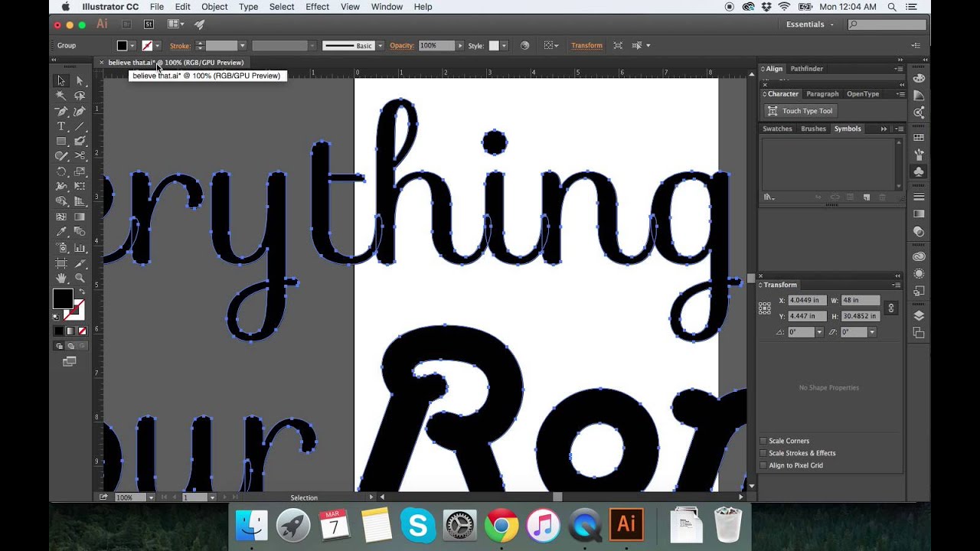The height and width of the screenshot is (551, 980).
Task: Click the black Fill swatch in toolbox
Action: [63, 299]
